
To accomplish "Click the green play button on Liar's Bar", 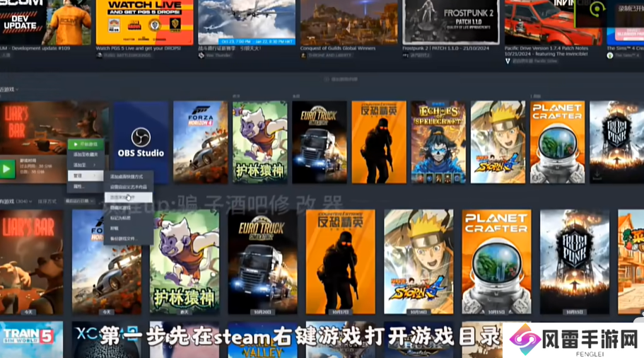I will (x=7, y=168).
